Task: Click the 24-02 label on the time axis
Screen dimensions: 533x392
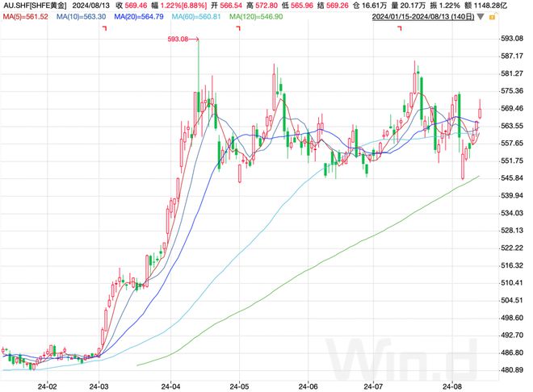Action: tap(46, 385)
